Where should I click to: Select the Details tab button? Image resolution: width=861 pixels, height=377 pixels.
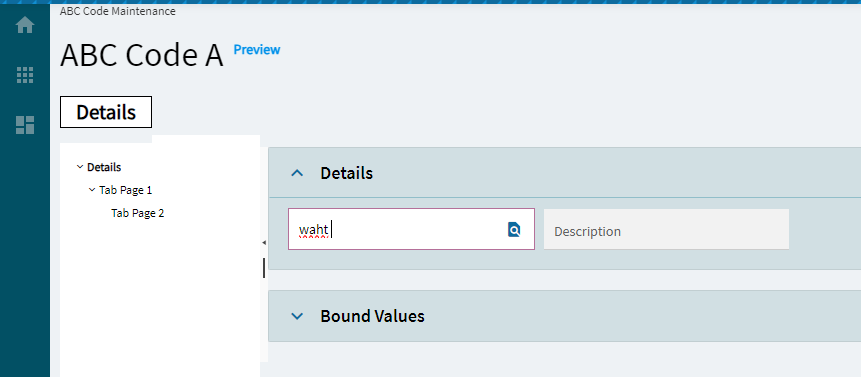pos(106,112)
